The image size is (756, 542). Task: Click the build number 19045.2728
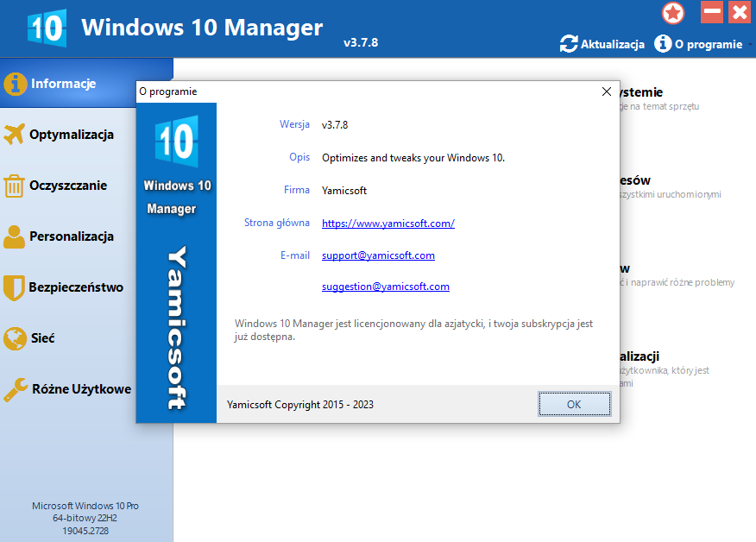pyautogui.click(x=85, y=531)
